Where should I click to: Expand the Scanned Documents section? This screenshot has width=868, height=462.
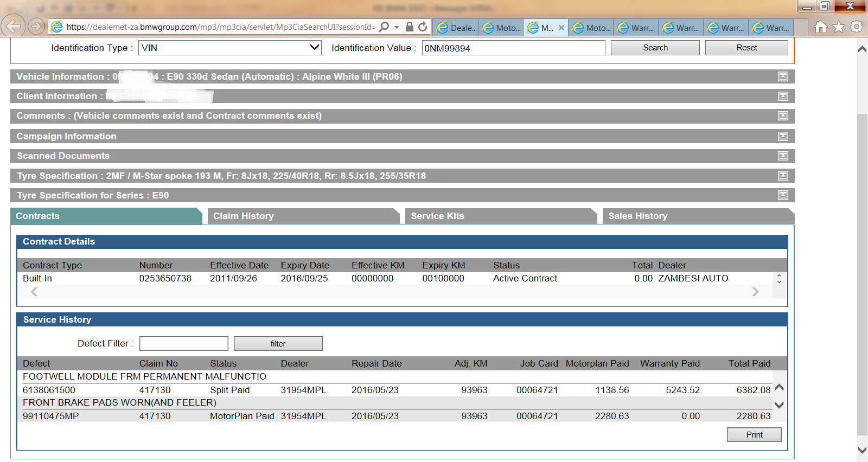[783, 156]
